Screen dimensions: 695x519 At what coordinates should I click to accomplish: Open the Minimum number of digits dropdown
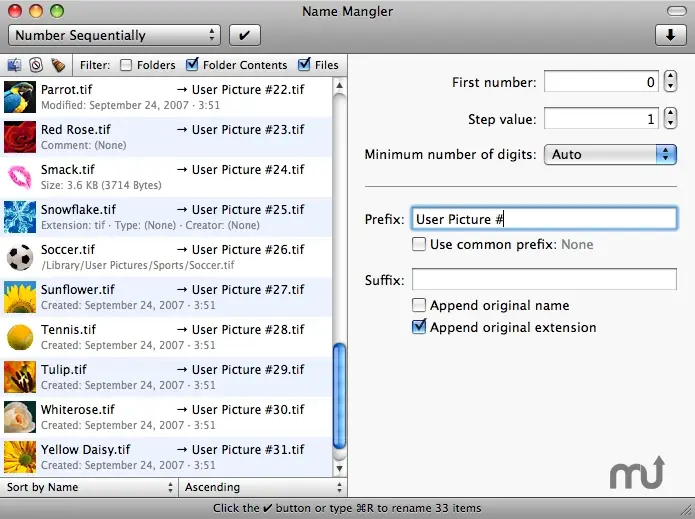click(x=610, y=154)
